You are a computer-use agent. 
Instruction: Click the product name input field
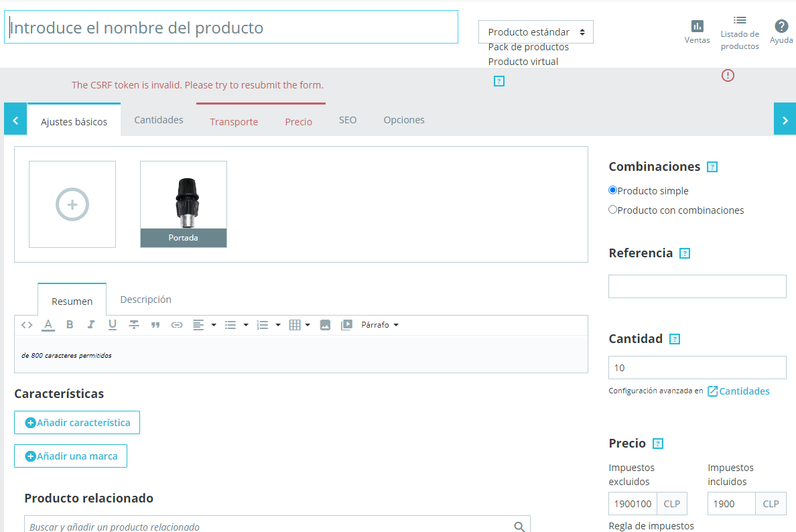[231, 27]
